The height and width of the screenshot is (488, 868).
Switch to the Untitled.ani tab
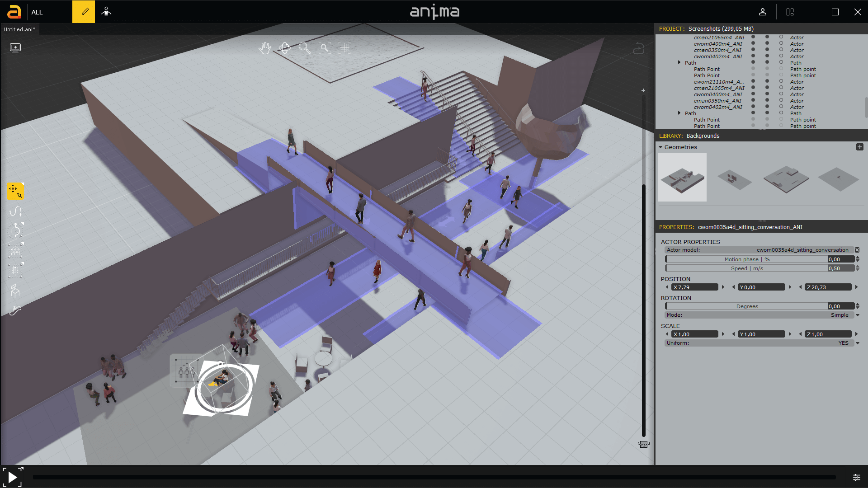19,29
